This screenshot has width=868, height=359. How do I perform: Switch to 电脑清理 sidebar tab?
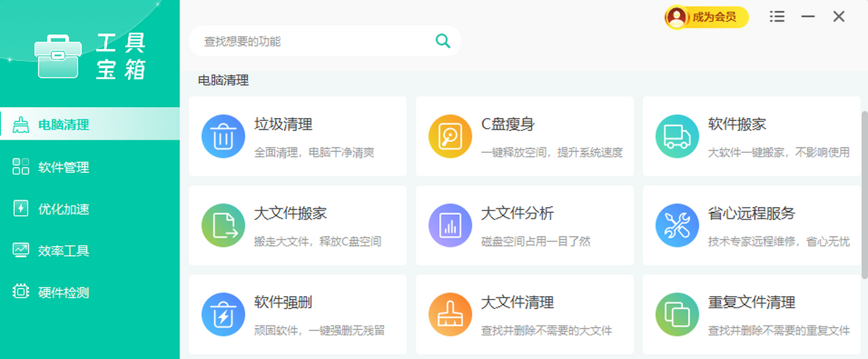(x=90, y=124)
